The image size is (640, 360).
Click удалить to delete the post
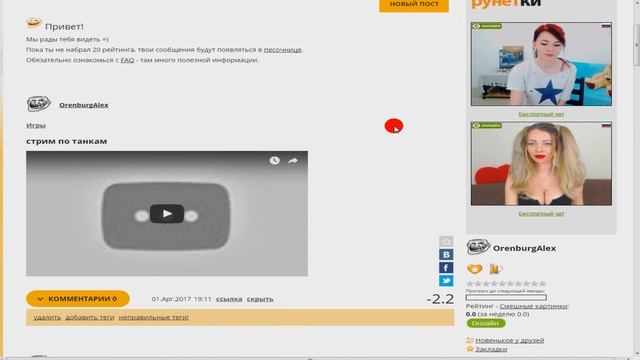[x=47, y=317]
